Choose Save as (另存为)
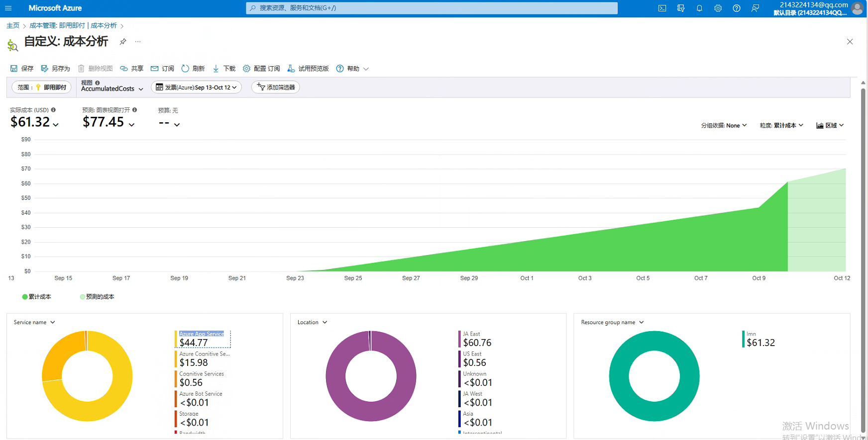This screenshot has width=868, height=440. 55,69
